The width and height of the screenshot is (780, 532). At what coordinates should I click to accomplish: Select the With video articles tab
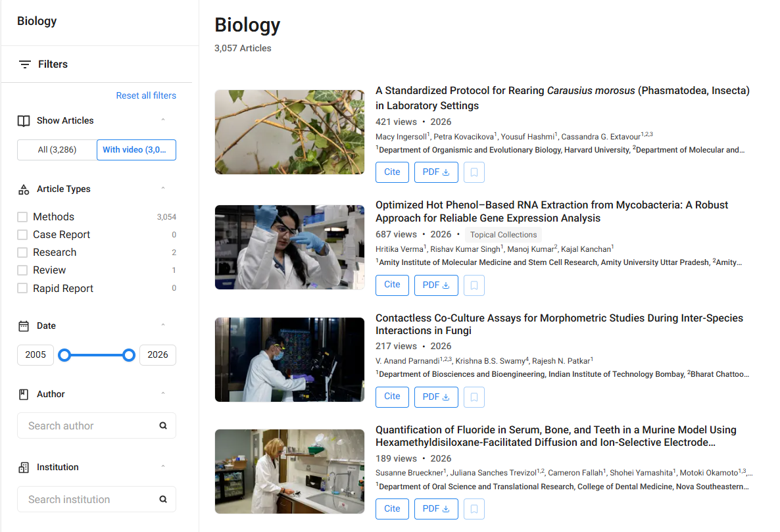[x=136, y=150]
